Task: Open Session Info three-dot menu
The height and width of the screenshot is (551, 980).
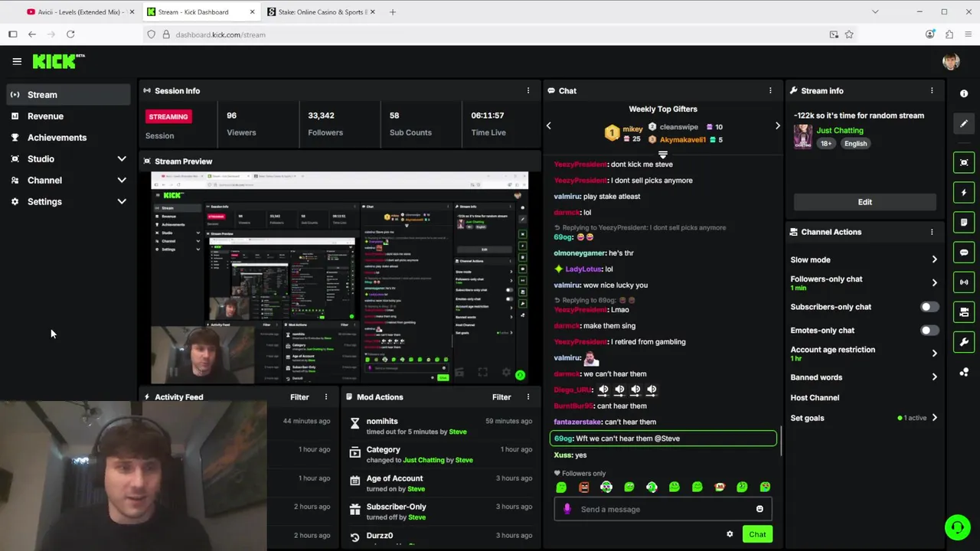Action: coord(528,90)
